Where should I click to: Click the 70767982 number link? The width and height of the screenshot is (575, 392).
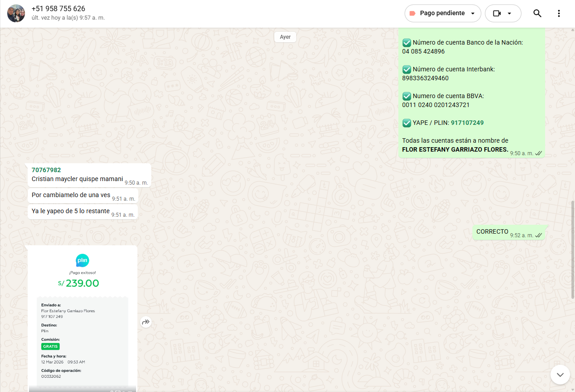point(46,170)
